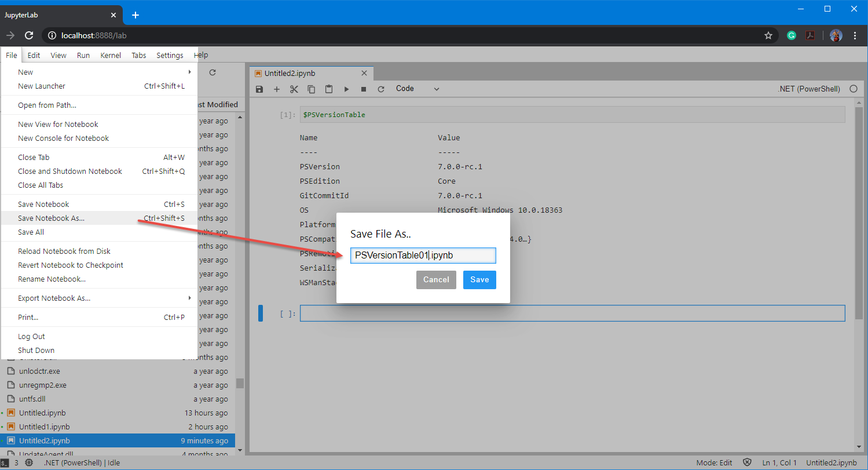Choose Log Out from File menu
868x470 pixels.
coord(100,337)
